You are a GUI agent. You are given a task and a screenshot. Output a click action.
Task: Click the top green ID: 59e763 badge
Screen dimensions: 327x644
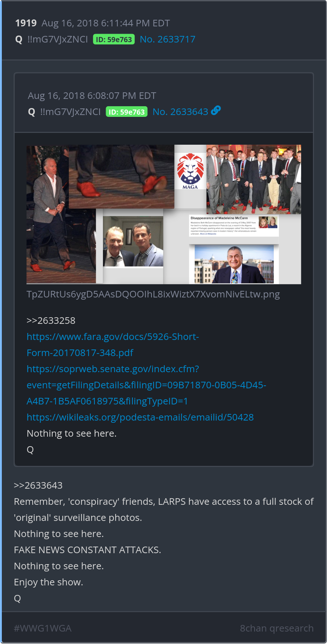coord(114,39)
